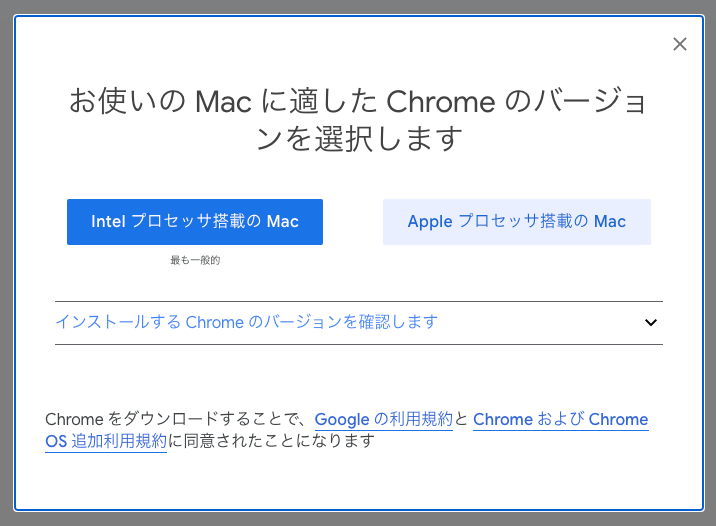Open Chrome および Chrome link text
The image size is (716, 526).
[561, 419]
